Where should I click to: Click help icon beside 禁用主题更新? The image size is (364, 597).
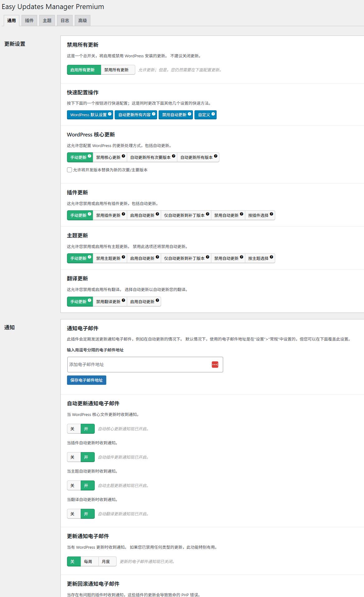pos(123,257)
